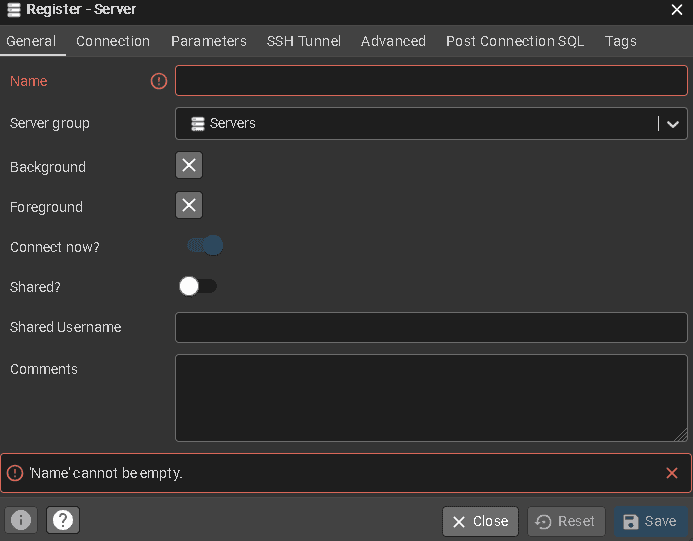Close the Register - Server dialog window
693x541 pixels.
click(x=677, y=10)
